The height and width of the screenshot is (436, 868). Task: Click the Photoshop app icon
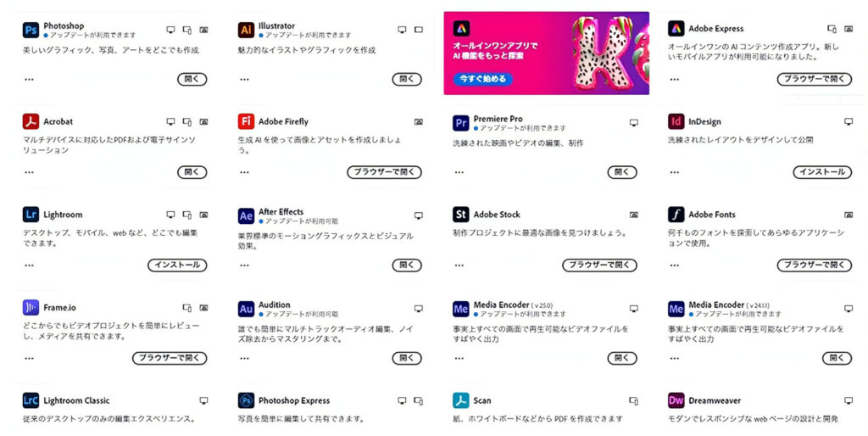31,30
